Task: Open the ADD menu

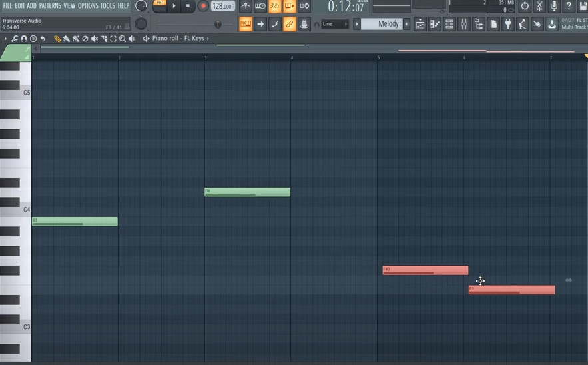Action: 31,5
